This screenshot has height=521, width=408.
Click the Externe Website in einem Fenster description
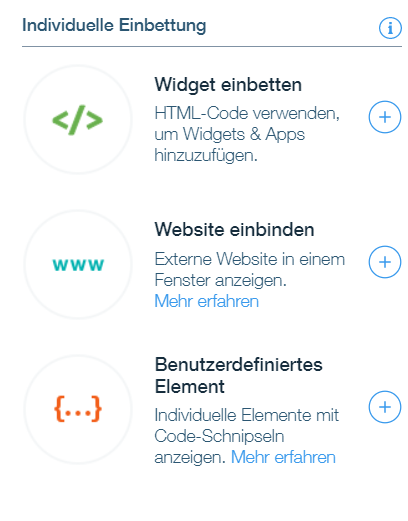pyautogui.click(x=250, y=269)
